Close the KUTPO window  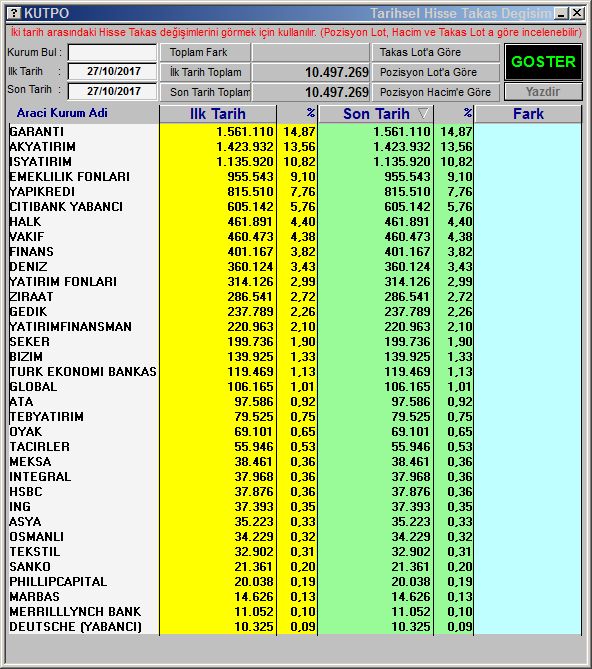(577, 13)
